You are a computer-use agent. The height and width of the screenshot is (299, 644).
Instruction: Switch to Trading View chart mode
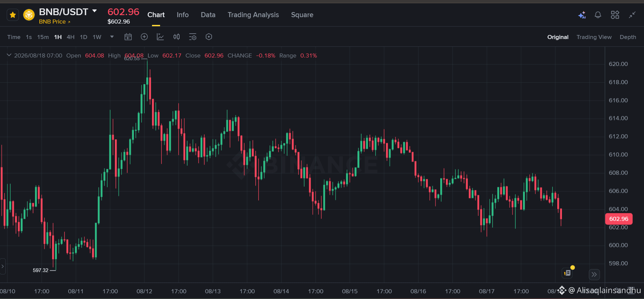(594, 37)
